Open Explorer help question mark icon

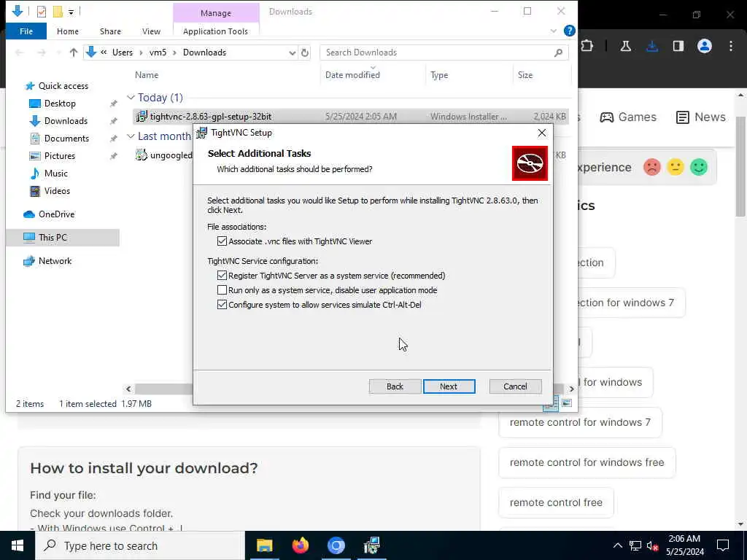[x=569, y=31]
